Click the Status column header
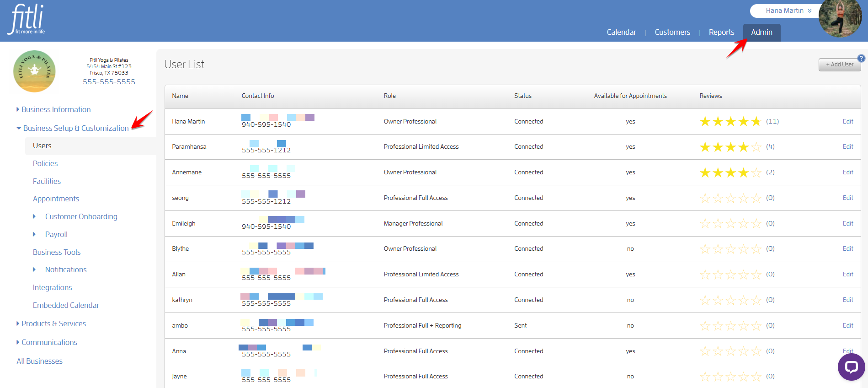The width and height of the screenshot is (868, 388). click(523, 96)
